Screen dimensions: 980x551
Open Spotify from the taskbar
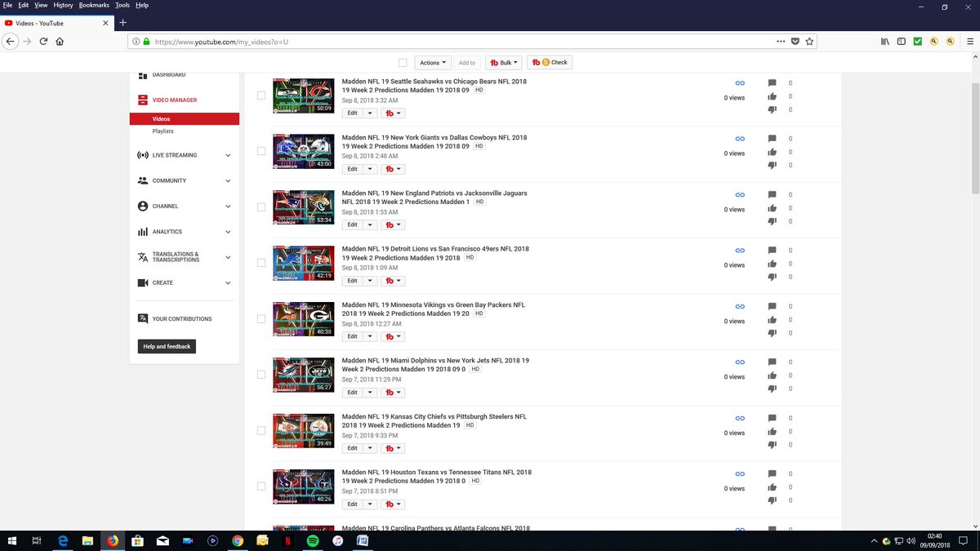click(313, 540)
